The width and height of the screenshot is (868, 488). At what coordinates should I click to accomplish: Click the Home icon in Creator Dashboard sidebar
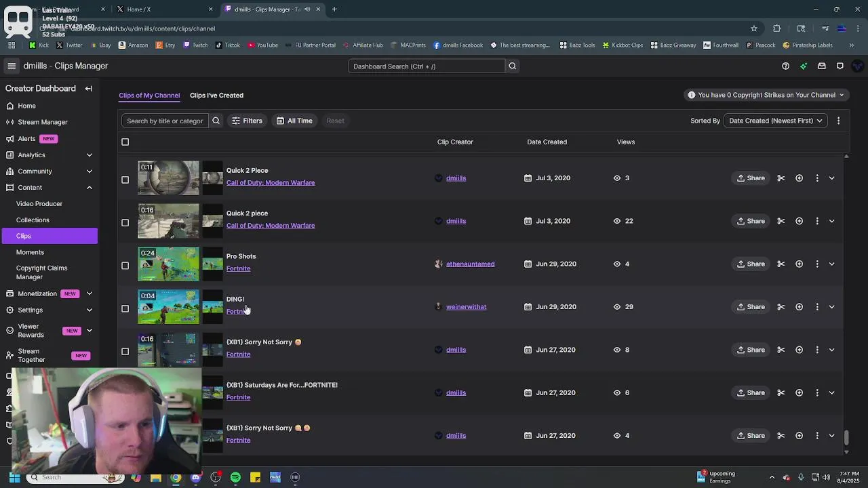coord(9,106)
